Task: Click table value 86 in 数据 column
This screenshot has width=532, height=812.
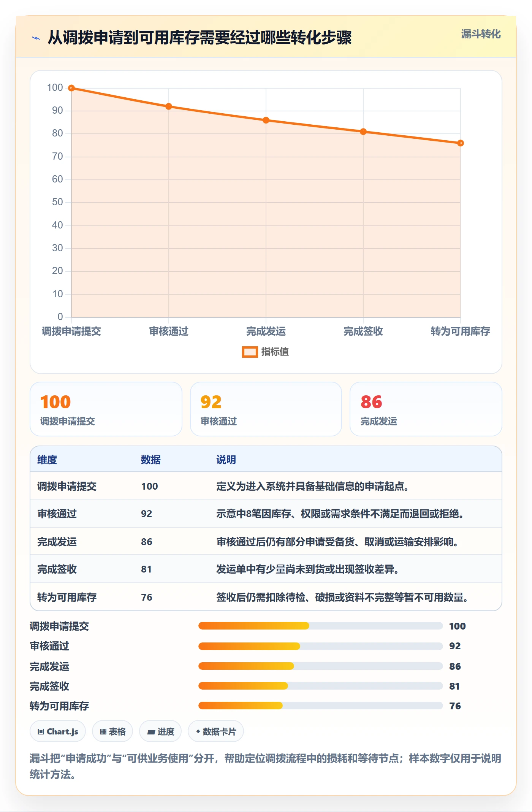Action: pyautogui.click(x=147, y=542)
